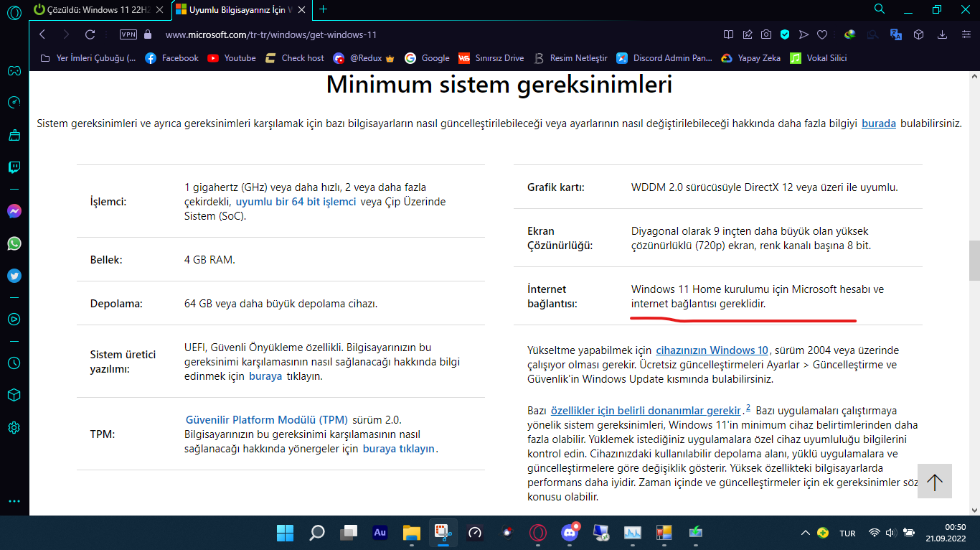The height and width of the screenshot is (550, 980).
Task: Open GX Corner gamepad icon in sidebar
Action: click(14, 70)
